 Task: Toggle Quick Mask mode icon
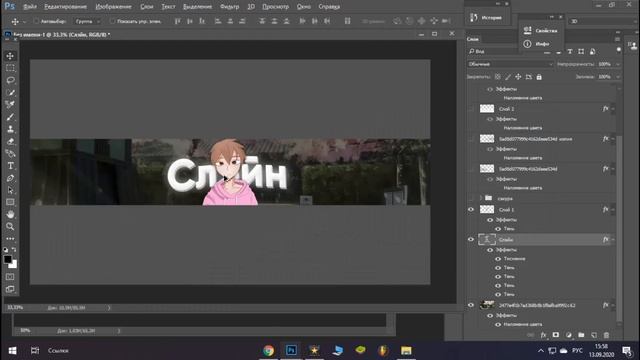[10, 277]
